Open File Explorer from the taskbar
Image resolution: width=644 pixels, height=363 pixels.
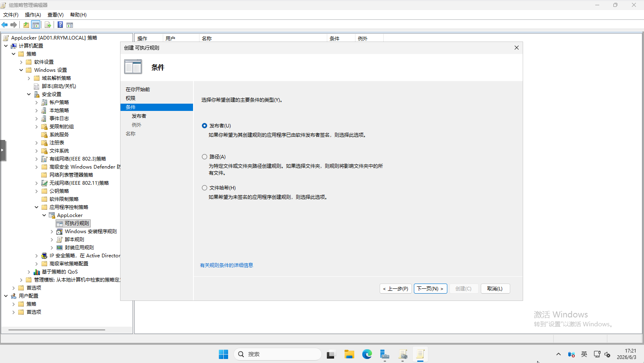(x=349, y=354)
